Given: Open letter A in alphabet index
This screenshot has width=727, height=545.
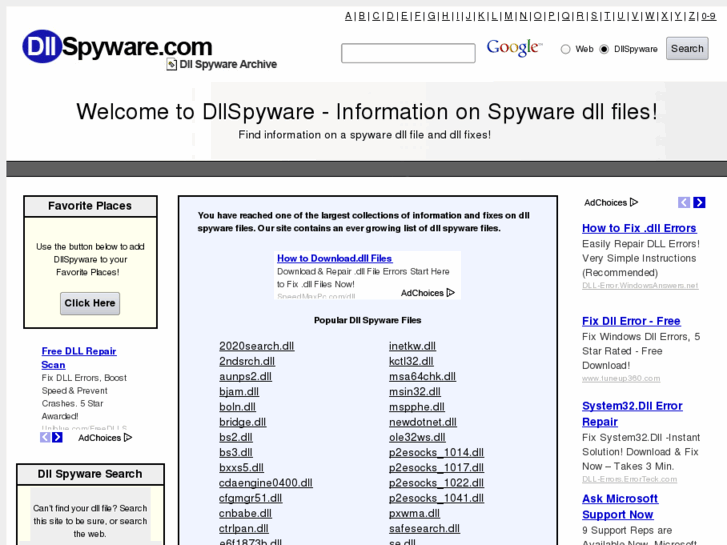Looking at the screenshot, I should pos(348,16).
